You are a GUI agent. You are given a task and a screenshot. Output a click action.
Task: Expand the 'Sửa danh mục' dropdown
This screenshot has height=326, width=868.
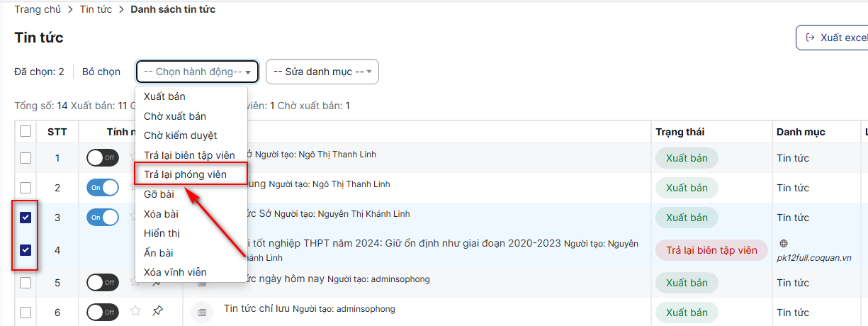click(x=322, y=72)
